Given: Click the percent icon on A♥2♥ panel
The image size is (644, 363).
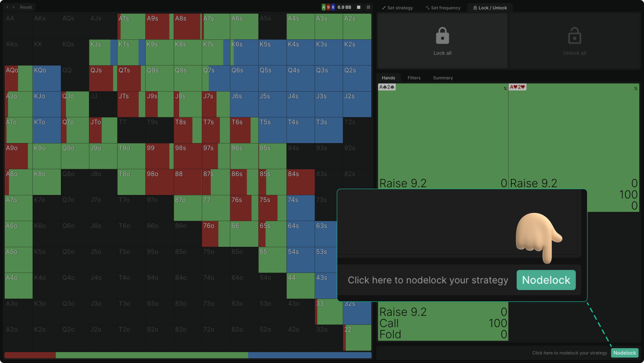Looking at the screenshot, I should click(x=636, y=89).
